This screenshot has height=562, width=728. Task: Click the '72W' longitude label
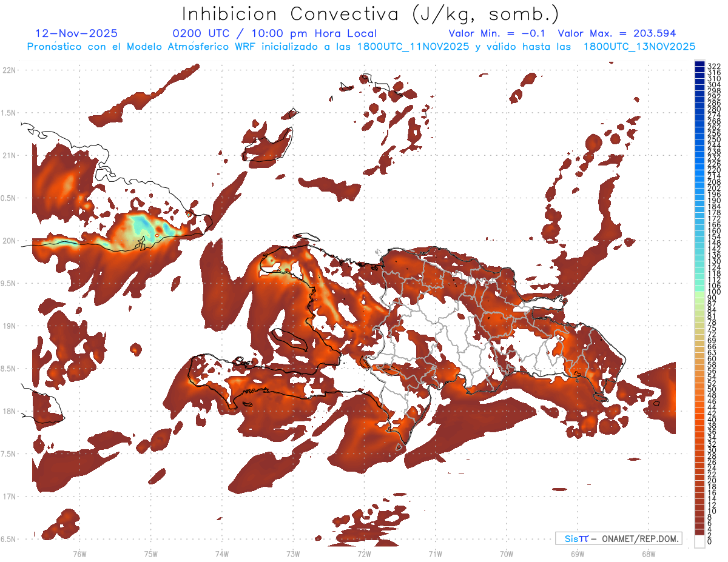(364, 554)
